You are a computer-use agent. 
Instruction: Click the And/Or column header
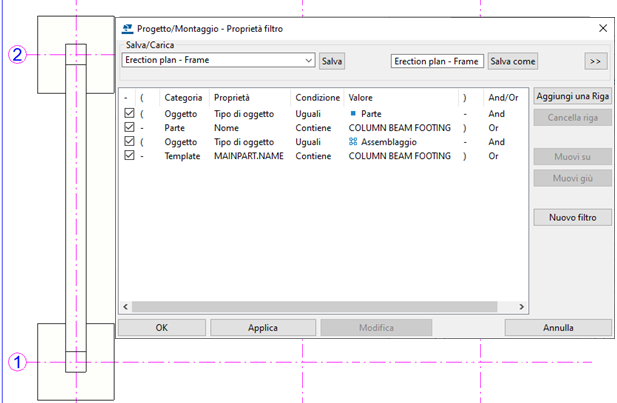(503, 98)
